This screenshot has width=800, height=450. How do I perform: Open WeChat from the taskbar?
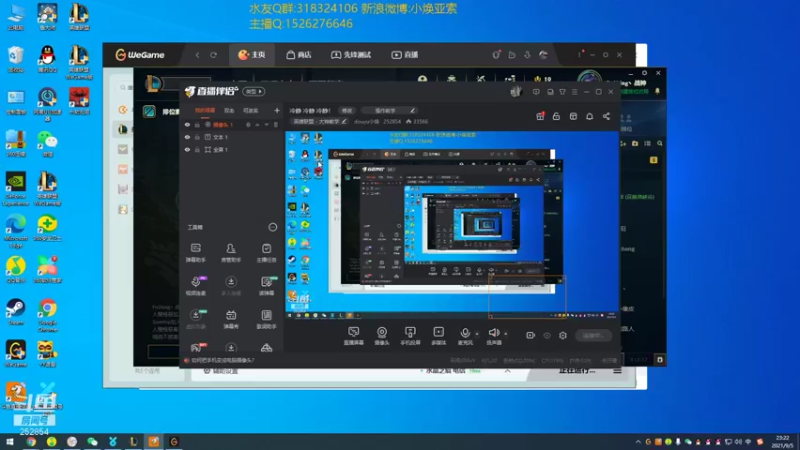click(x=92, y=441)
